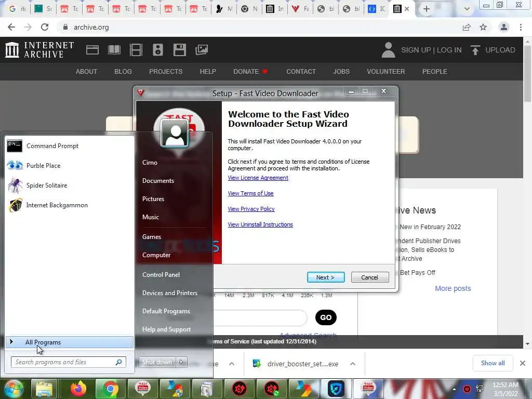Open Computer from the Start menu

pyautogui.click(x=156, y=255)
